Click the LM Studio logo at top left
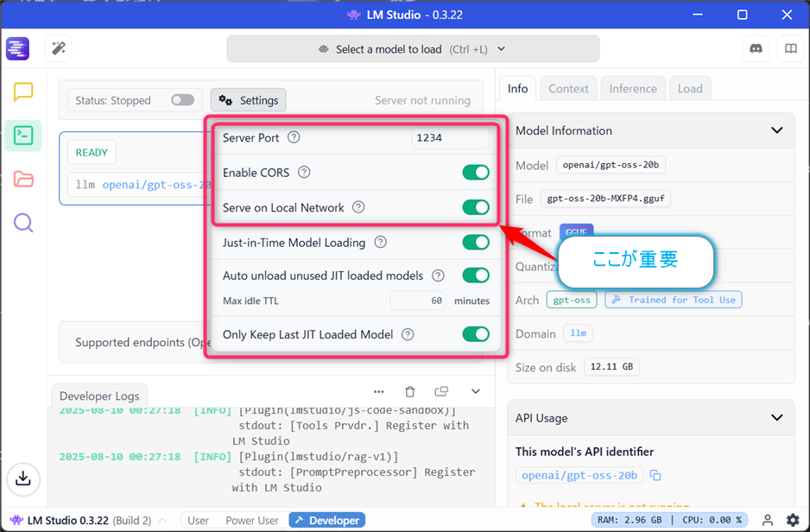This screenshot has width=810, height=532. [17, 49]
